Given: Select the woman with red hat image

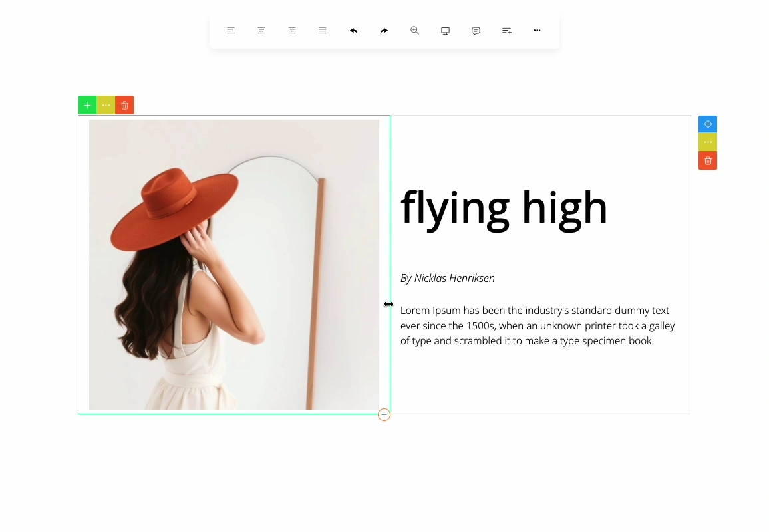Looking at the screenshot, I should [234, 265].
